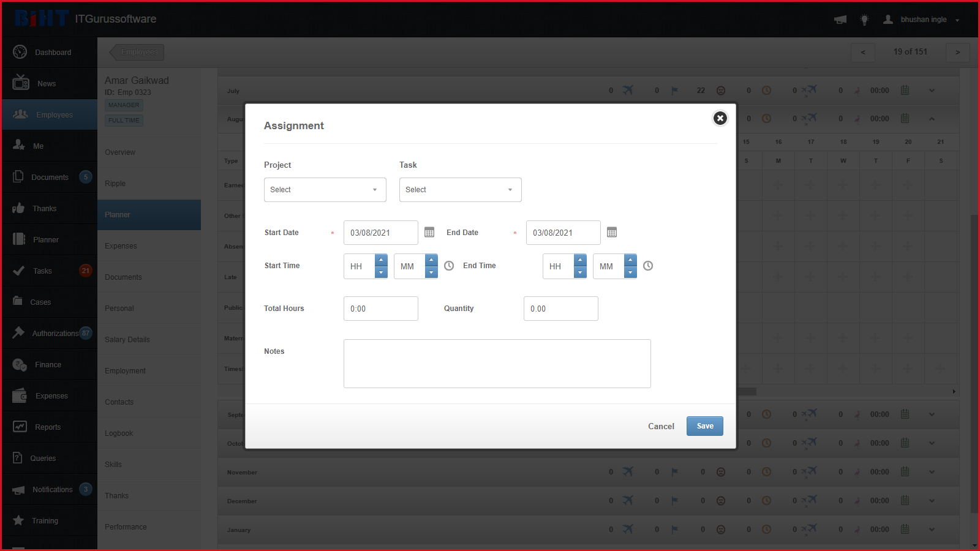This screenshot has width=980, height=551.
Task: Open the Project dropdown
Action: [325, 190]
